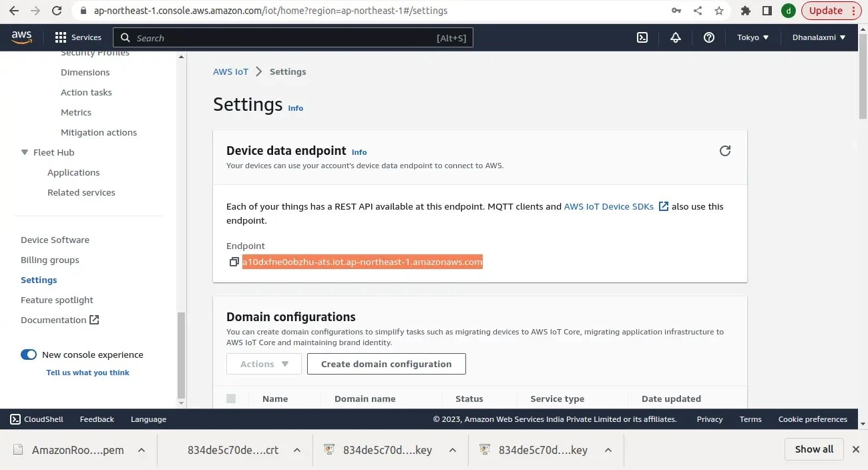Click the site lock icon in address bar
This screenshot has width=868, height=470.
[x=83, y=11]
